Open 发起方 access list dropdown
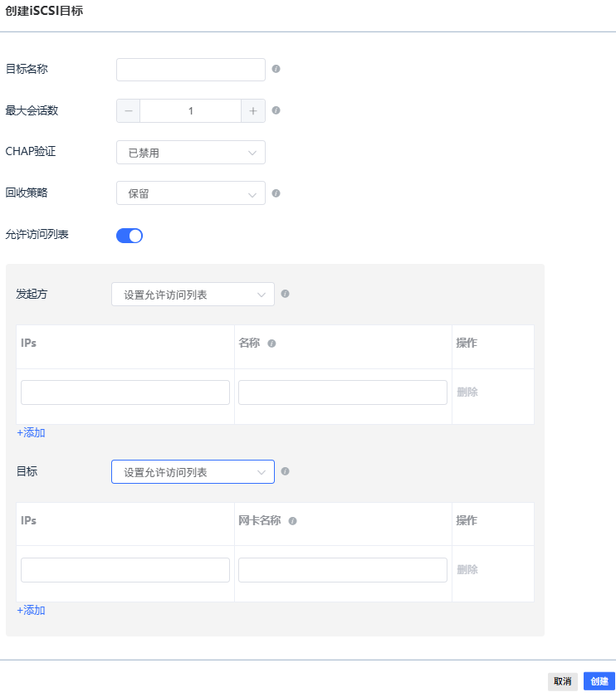 (193, 295)
